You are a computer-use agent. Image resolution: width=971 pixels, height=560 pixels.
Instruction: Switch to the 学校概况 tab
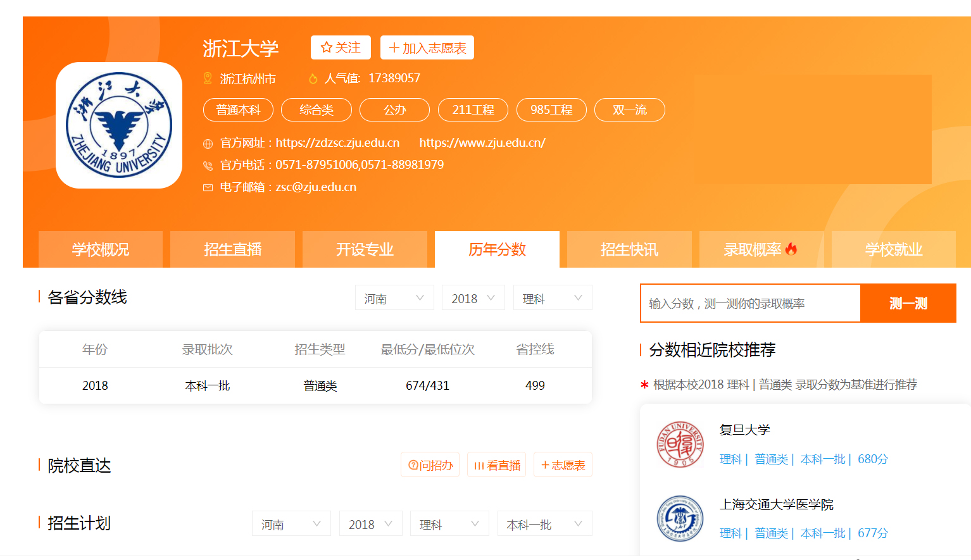pyautogui.click(x=100, y=249)
